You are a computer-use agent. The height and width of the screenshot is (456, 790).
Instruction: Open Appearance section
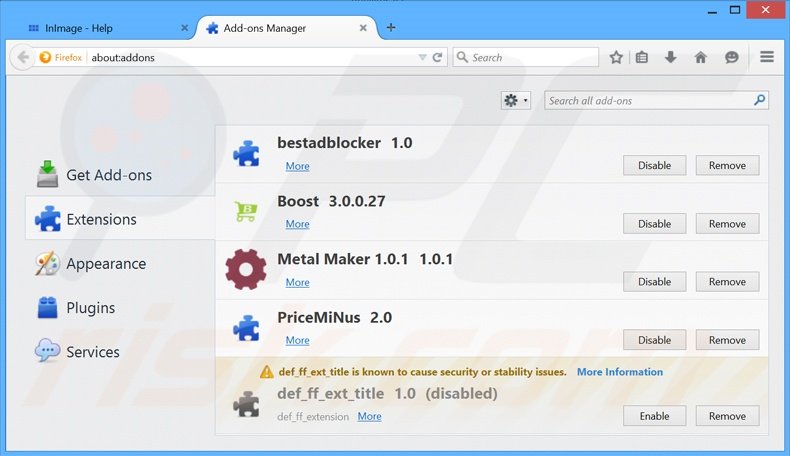120,264
